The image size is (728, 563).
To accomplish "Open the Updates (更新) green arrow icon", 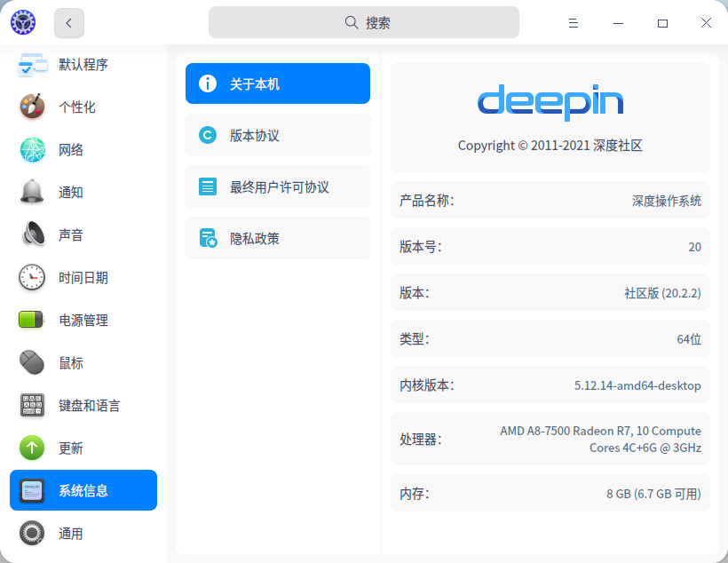I will tap(32, 448).
